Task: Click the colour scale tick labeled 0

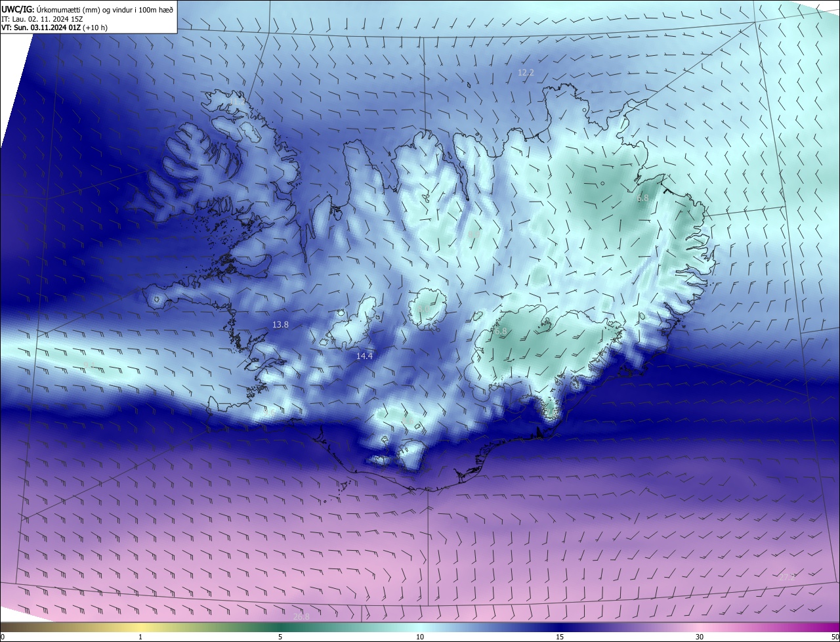Action: pos(2,637)
